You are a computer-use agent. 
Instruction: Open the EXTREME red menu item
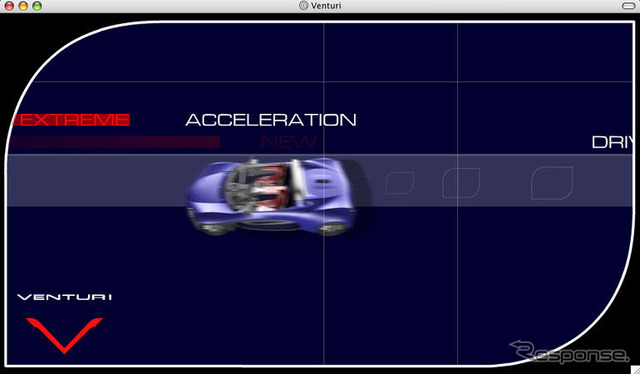[x=71, y=120]
